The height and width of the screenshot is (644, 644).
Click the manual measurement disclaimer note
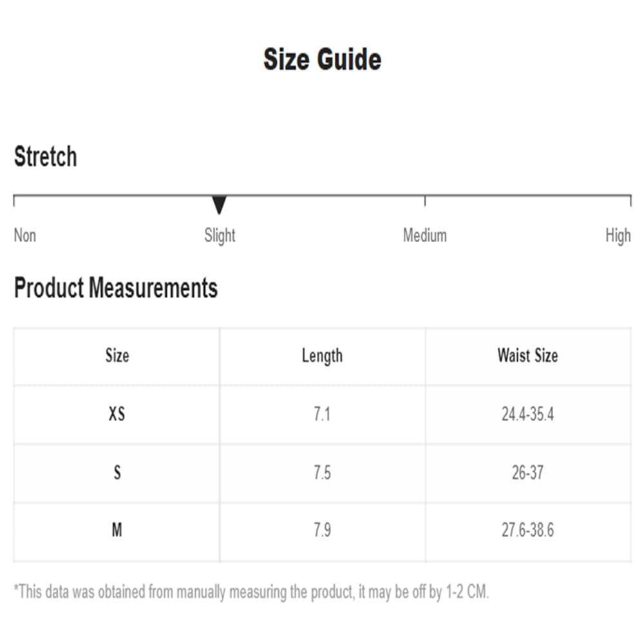coord(251,592)
